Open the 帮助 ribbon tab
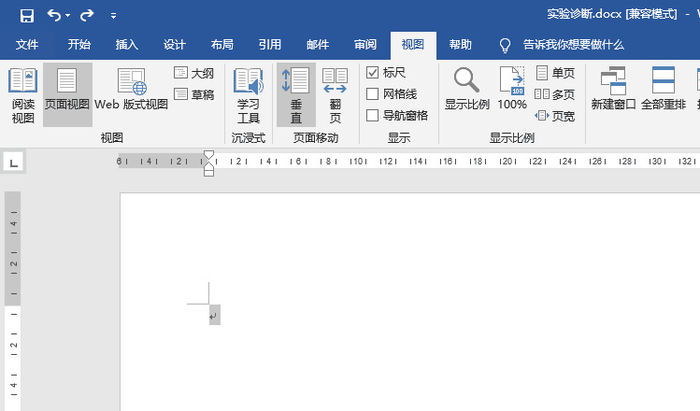700x411 pixels. pyautogui.click(x=460, y=45)
